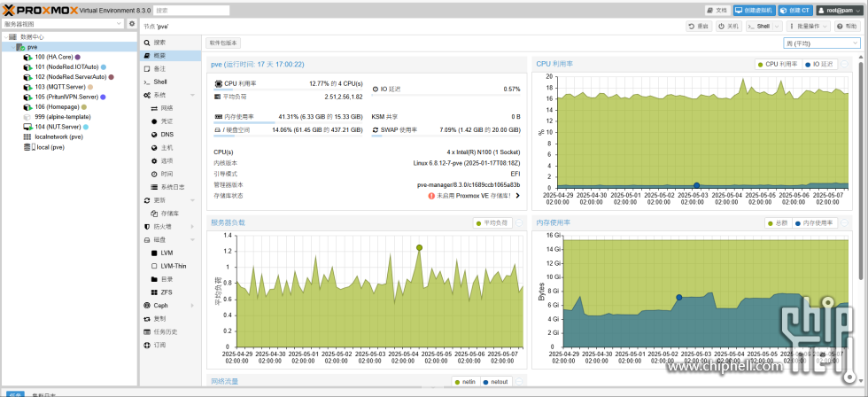Image resolution: width=868 pixels, height=397 pixels.
Task: Open the 凭证 certificates menu item
Action: click(170, 121)
